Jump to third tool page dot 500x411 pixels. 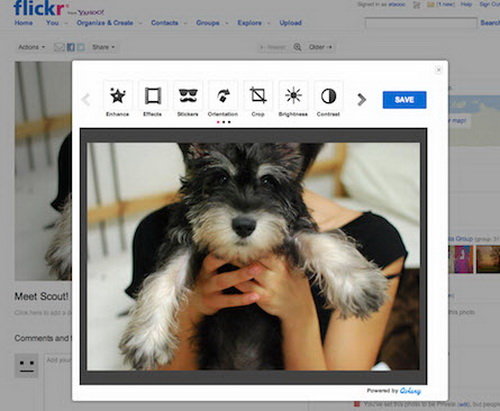click(x=229, y=122)
